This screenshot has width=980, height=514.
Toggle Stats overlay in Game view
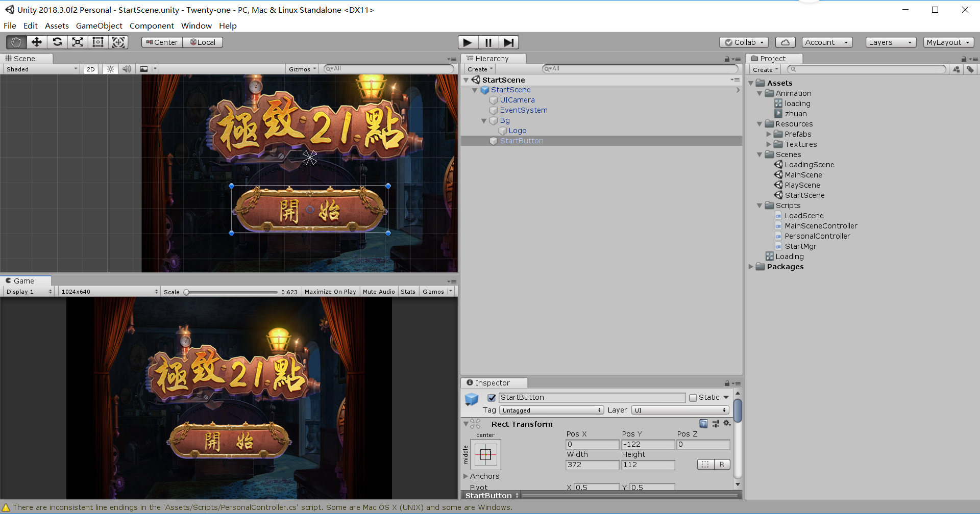(408, 292)
